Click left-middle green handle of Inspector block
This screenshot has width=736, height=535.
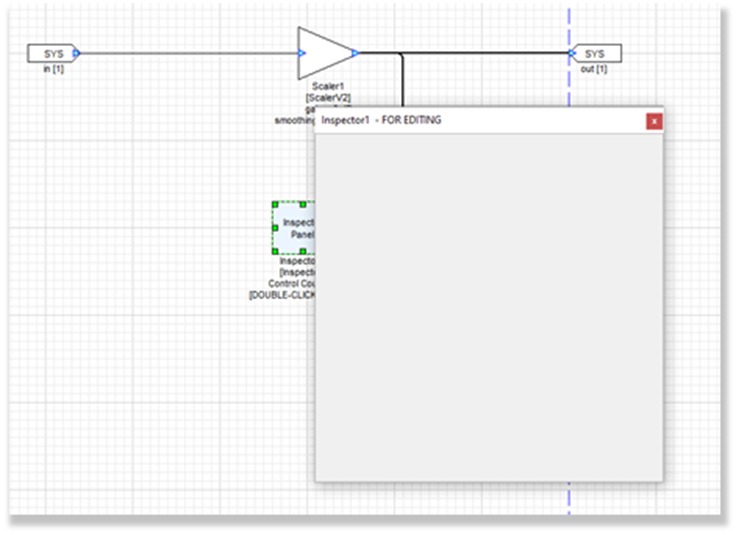point(274,228)
